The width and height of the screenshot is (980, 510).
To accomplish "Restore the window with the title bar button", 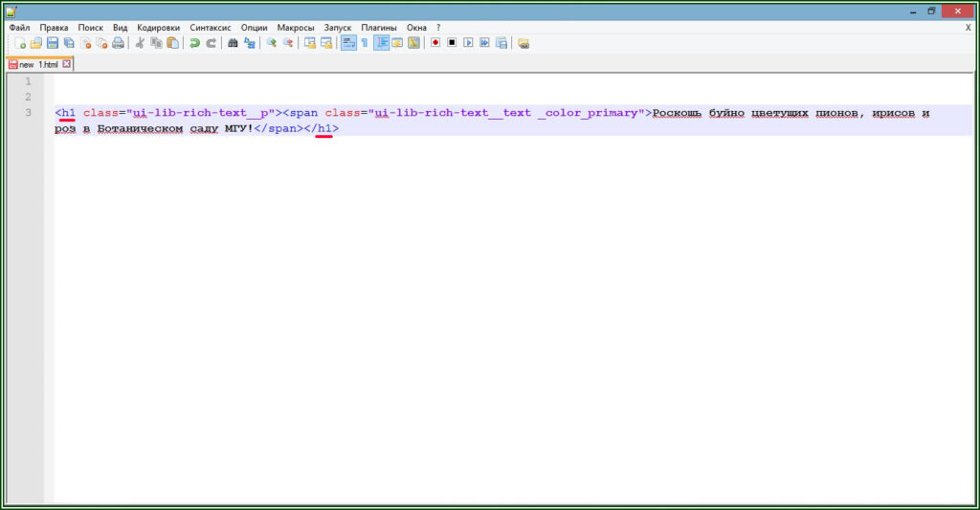I will (931, 11).
